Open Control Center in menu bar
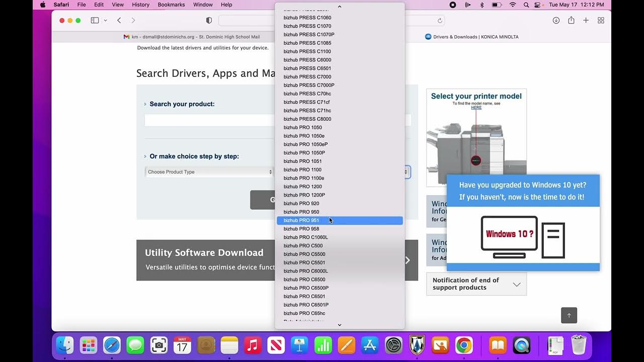This screenshot has height=362, width=644. tap(538, 5)
